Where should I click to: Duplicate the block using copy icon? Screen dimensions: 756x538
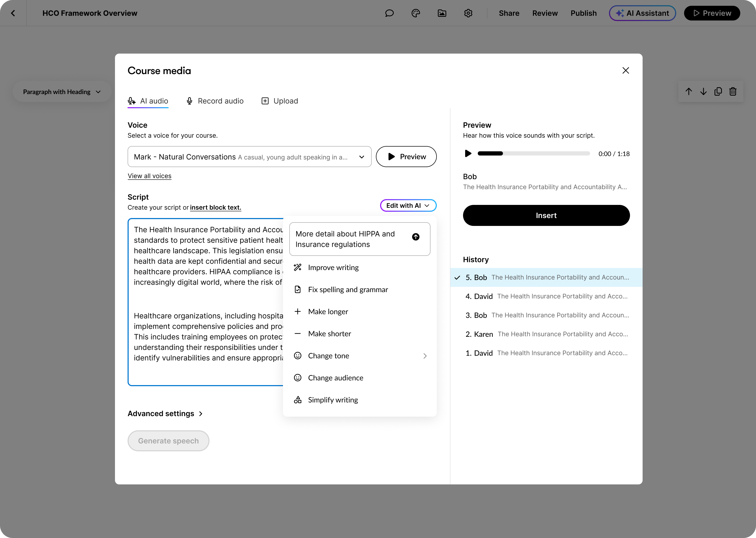[718, 91]
